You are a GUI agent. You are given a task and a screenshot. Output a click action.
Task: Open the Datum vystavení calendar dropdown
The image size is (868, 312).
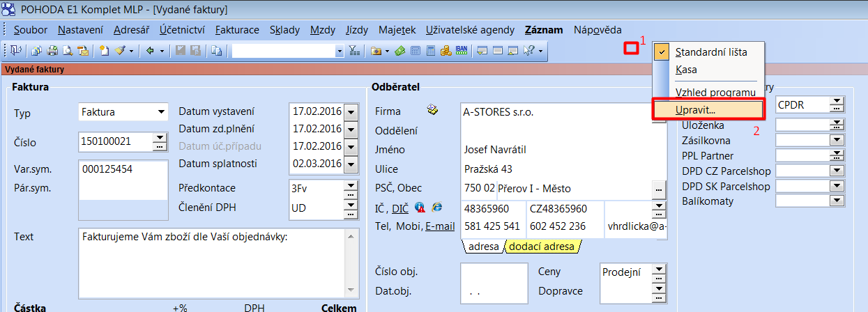click(x=351, y=111)
